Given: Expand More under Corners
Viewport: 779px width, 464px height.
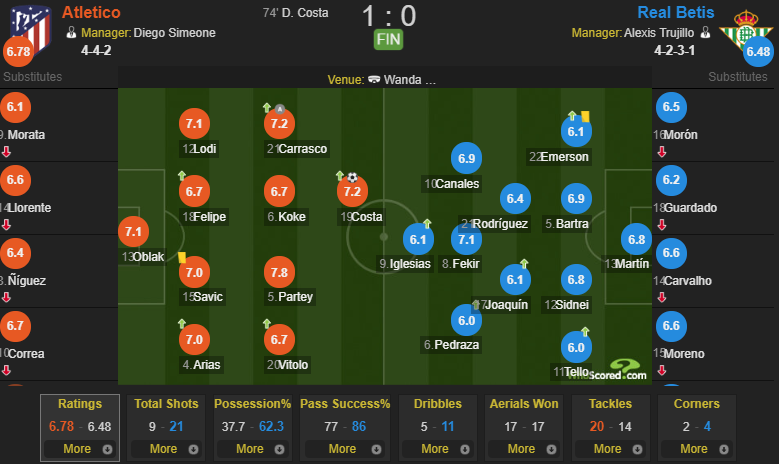Looking at the screenshot, I should coord(697,449).
